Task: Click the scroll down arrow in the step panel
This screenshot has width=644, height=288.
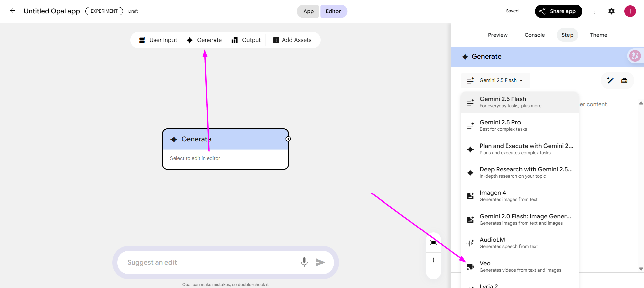Action: tap(641, 269)
